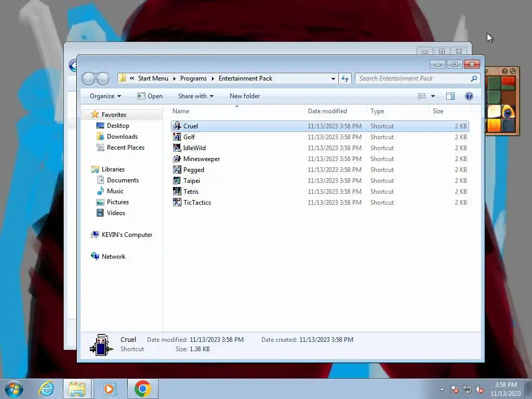The height and width of the screenshot is (399, 532).
Task: Select the Taipei shortcut icon
Action: [177, 180]
